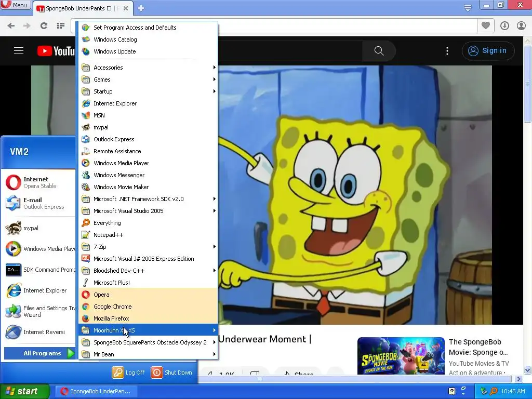Launch Notepad++

[x=148, y=235]
